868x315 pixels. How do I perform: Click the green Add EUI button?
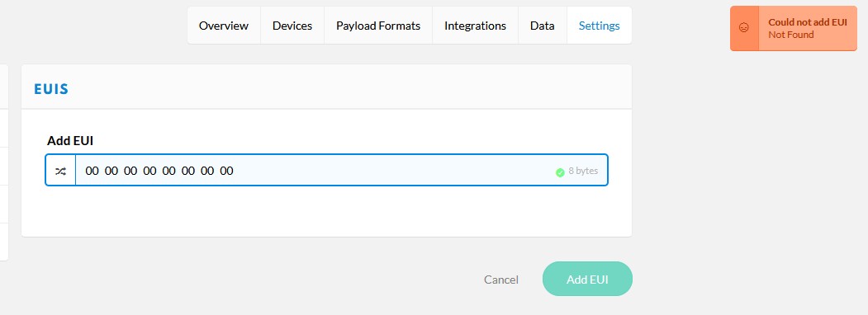tap(587, 279)
